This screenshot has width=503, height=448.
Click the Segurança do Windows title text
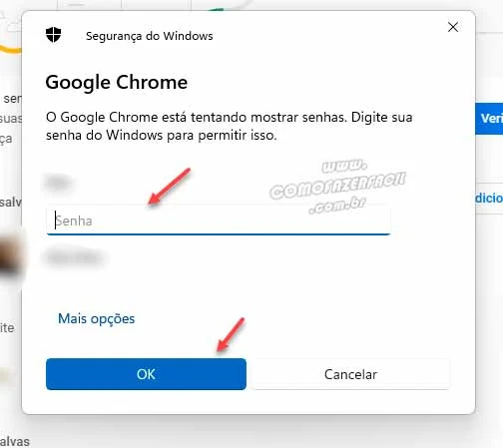pos(150,36)
